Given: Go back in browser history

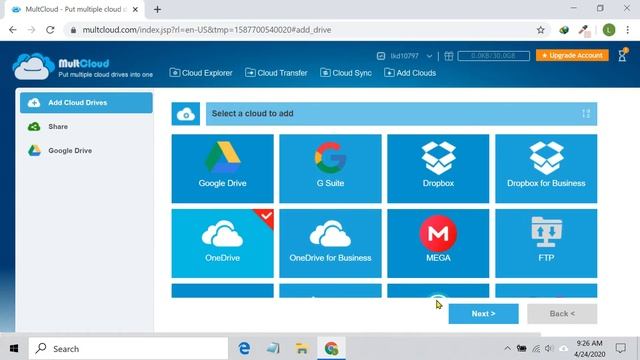Looking at the screenshot, I should [13, 30].
